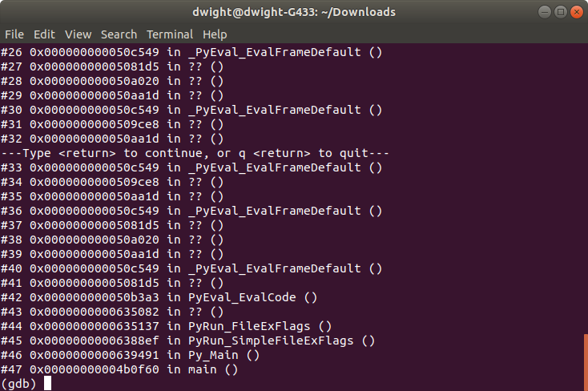
Task: Click the 'Type <return> to continue' line
Action: tap(195, 153)
